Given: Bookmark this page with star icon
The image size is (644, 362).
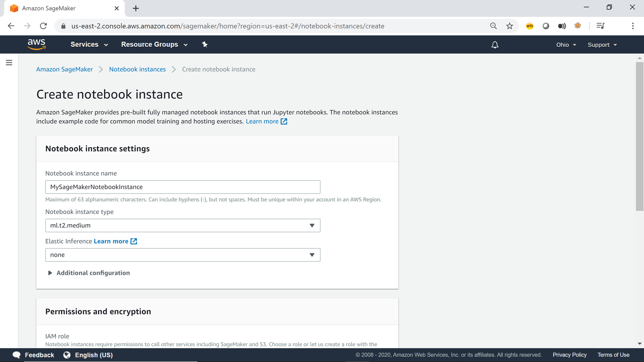Looking at the screenshot, I should 509,26.
